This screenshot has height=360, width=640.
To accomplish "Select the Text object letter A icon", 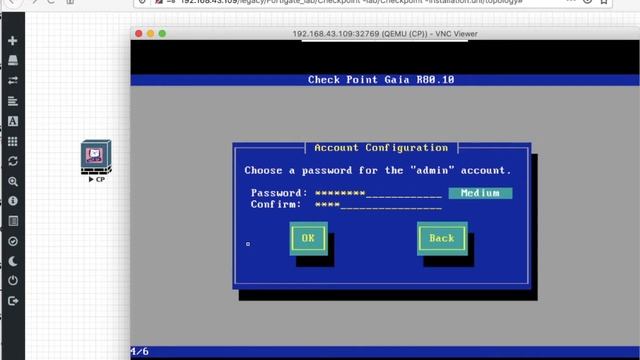I will pyautogui.click(x=13, y=121).
